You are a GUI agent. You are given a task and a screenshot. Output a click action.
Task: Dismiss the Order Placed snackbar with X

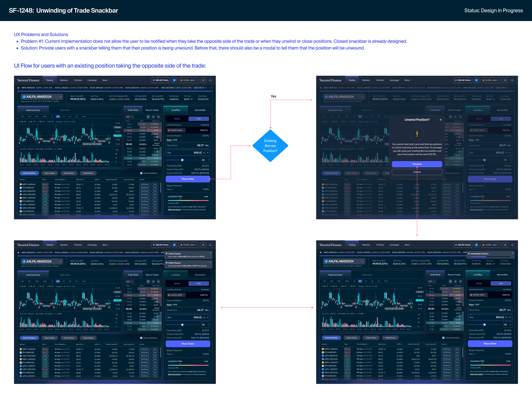click(211, 262)
